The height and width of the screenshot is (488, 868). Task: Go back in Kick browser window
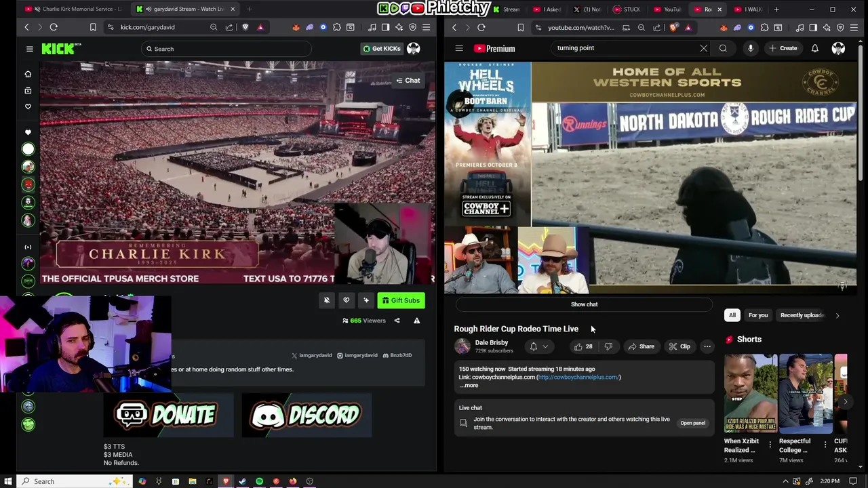coord(26,27)
